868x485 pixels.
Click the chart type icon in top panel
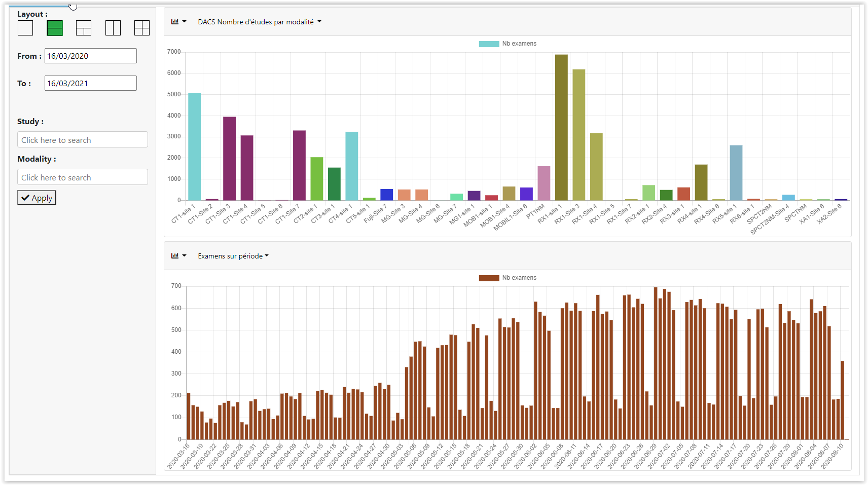coord(175,22)
